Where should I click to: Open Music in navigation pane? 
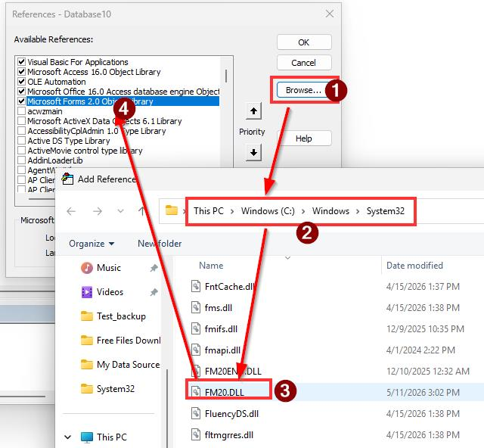point(109,268)
